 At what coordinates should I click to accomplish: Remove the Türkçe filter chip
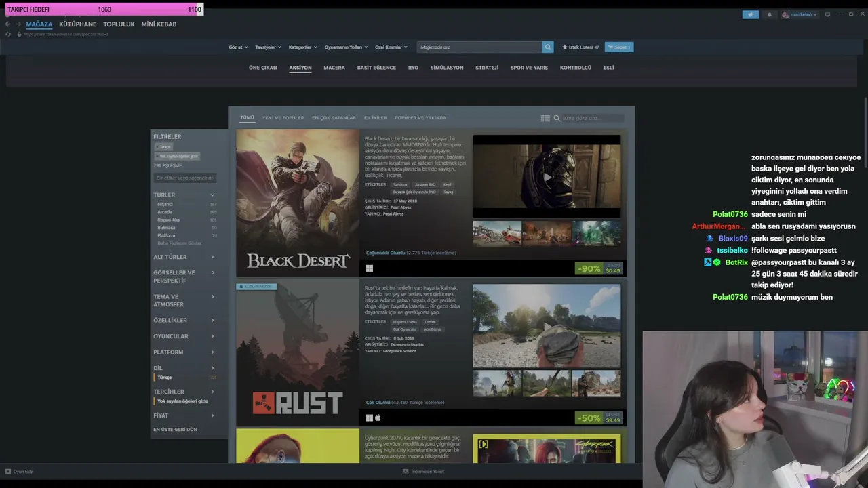click(163, 146)
